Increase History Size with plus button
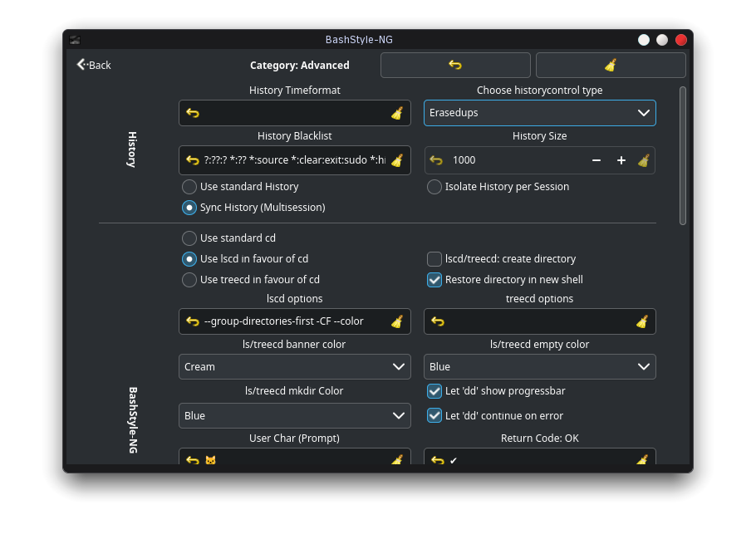This screenshot has width=756, height=544. click(x=621, y=160)
